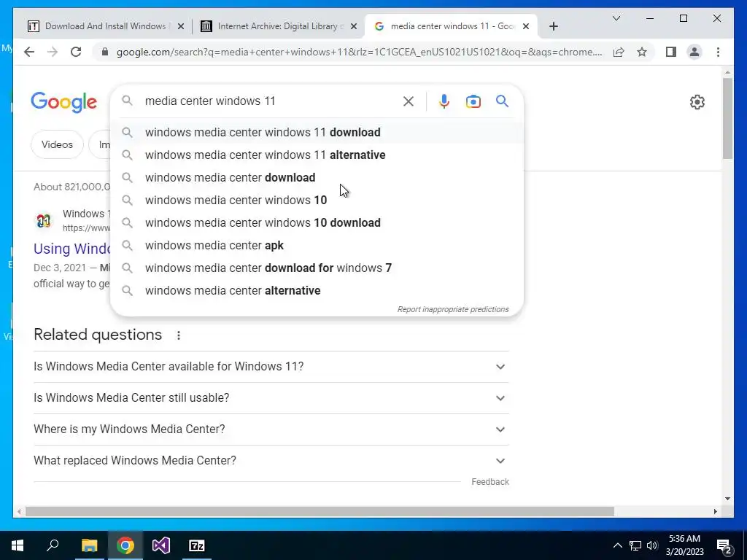Click the address bar URL
The image size is (747, 560).
359,52
